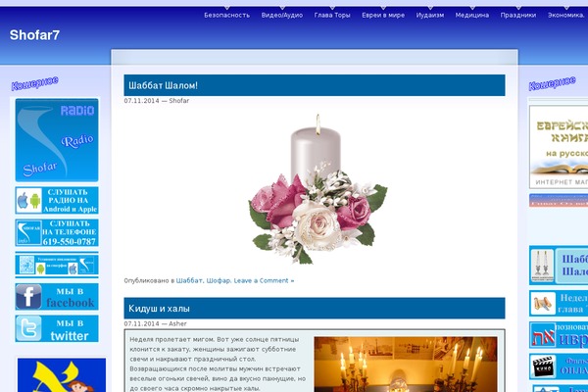The height and width of the screenshot is (392, 588).
Task: Click Leave a Comment link
Action: (x=264, y=280)
